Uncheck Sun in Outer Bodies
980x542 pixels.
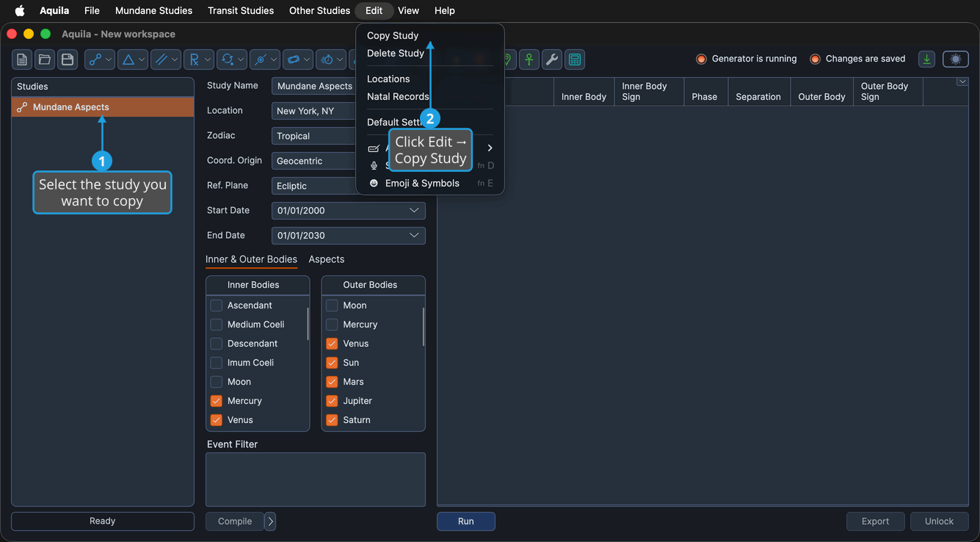click(332, 363)
